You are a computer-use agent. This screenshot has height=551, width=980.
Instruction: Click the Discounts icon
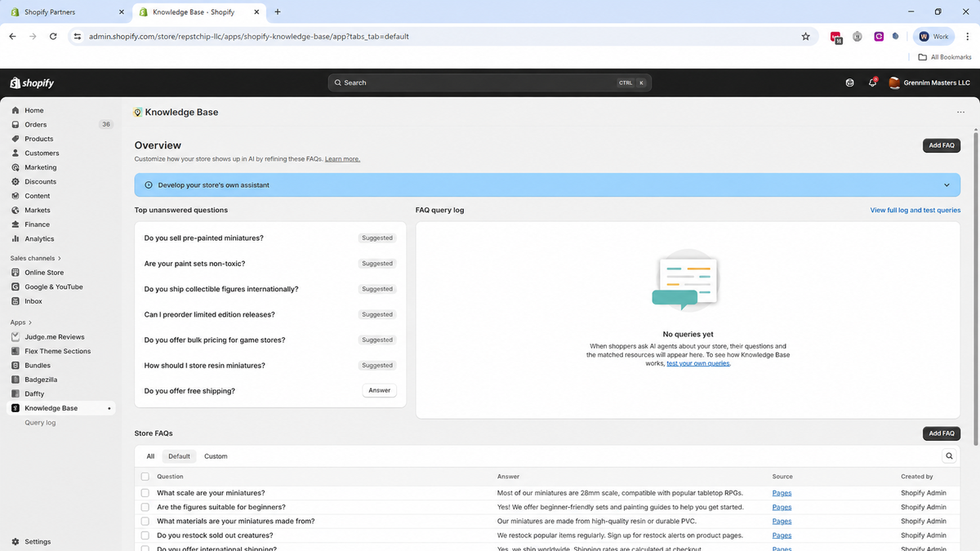click(x=16, y=182)
